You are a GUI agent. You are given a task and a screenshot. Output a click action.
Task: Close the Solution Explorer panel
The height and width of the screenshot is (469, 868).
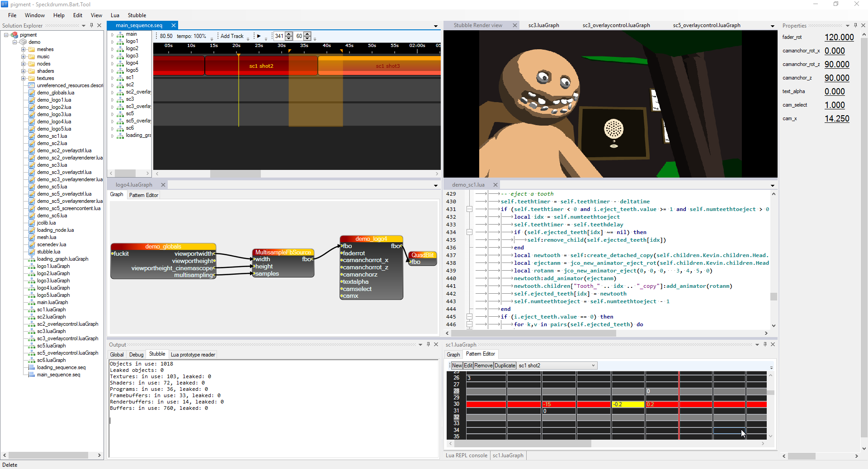[99, 25]
